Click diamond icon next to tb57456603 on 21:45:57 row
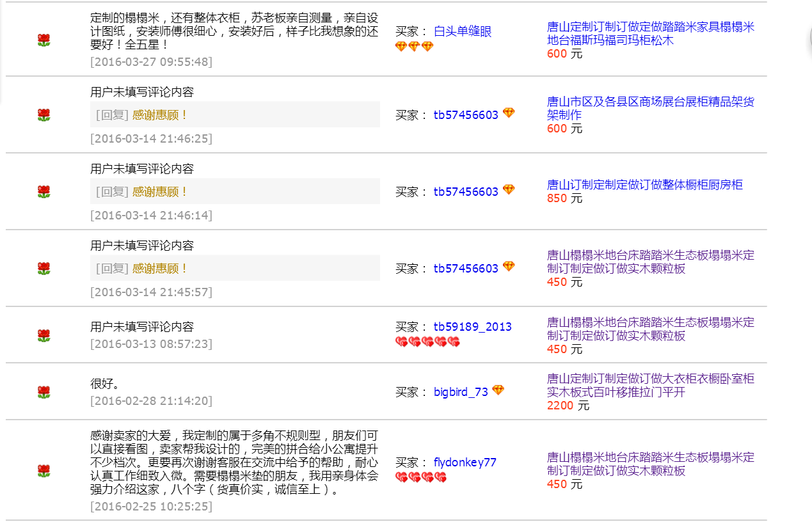The image size is (812, 522). (509, 267)
